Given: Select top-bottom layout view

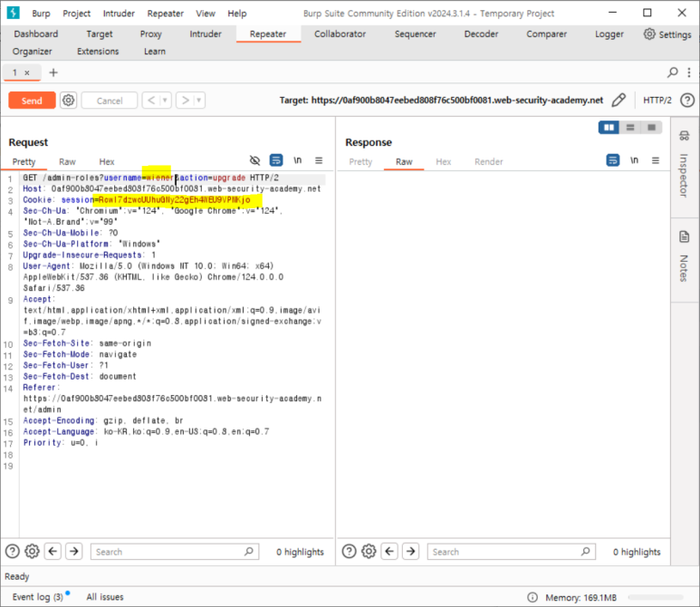Looking at the screenshot, I should point(630,128).
